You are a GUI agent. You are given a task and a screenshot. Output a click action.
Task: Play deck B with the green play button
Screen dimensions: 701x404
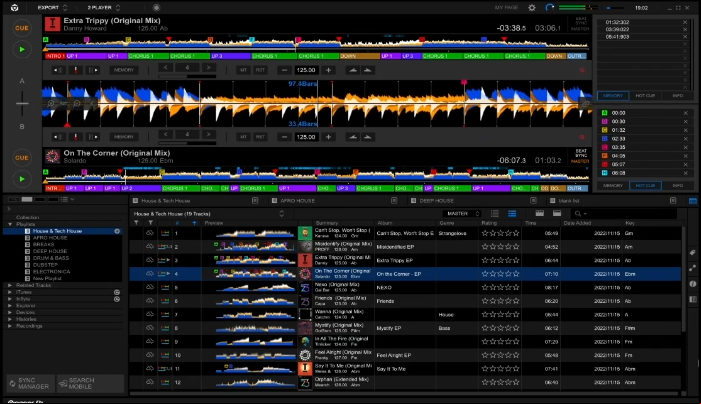pyautogui.click(x=22, y=179)
